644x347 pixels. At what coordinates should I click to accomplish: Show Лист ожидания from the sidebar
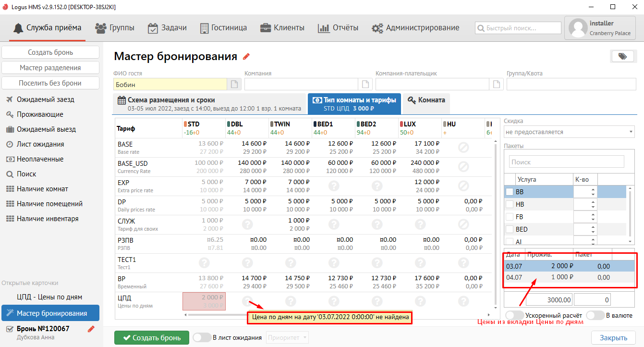[x=40, y=144]
